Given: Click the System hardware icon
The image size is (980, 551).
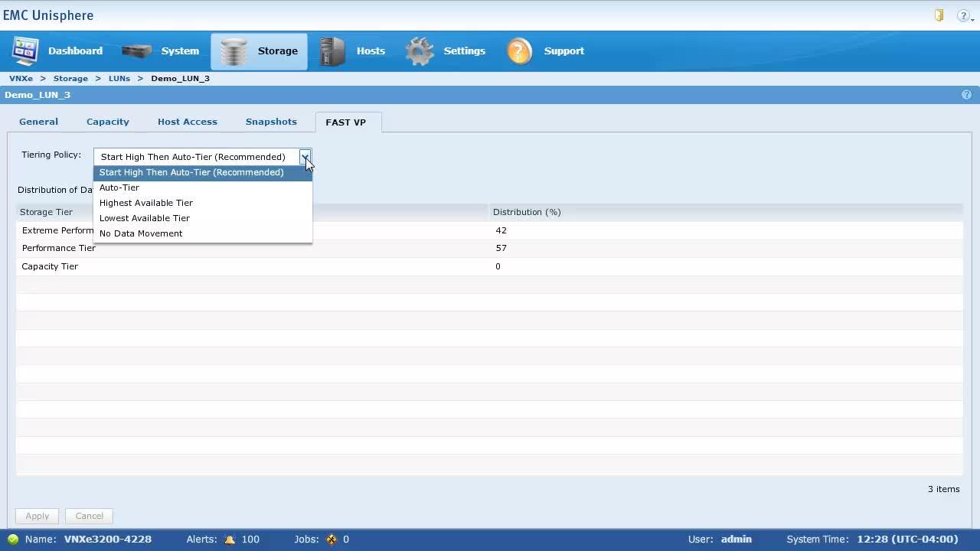Looking at the screenshot, I should click(137, 51).
